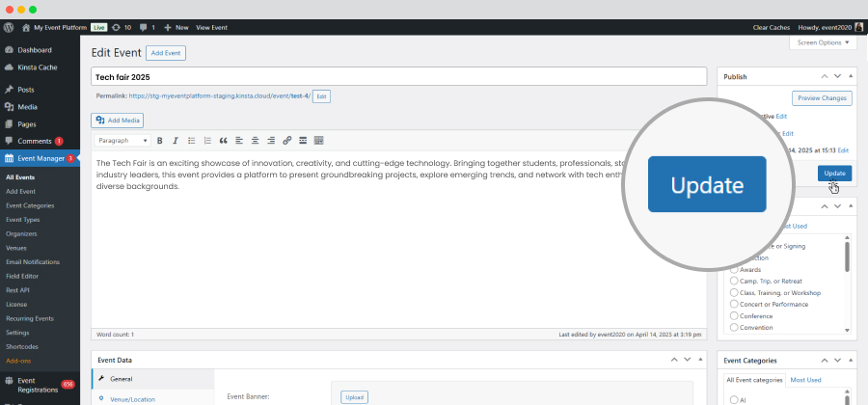The width and height of the screenshot is (868, 405).
Task: Toggle the toolbar's kitchen sink icon
Action: click(x=319, y=141)
